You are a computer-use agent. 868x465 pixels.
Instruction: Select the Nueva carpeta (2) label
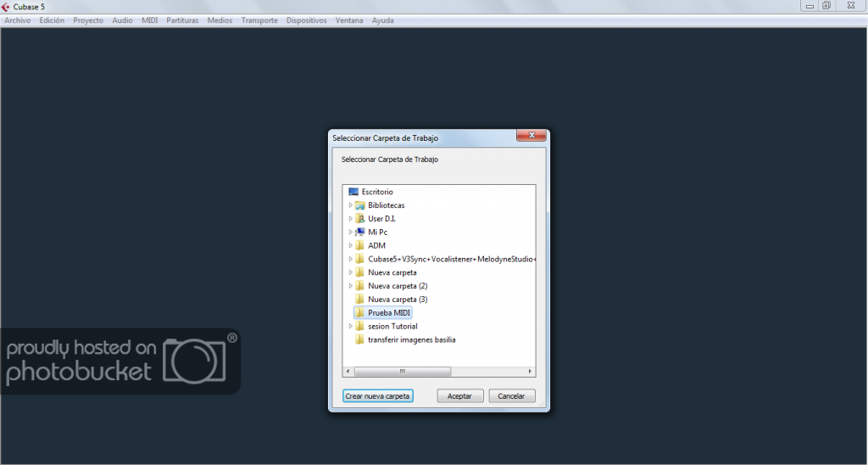coord(398,286)
